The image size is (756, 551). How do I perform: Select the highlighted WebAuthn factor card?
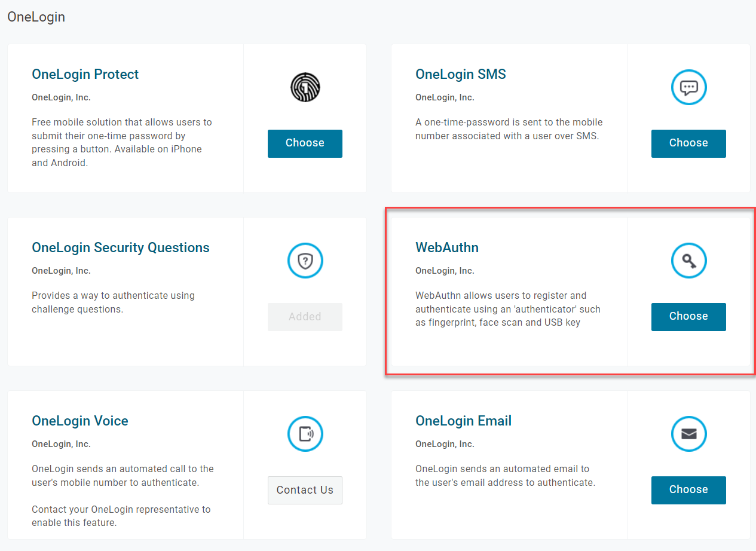point(570,293)
